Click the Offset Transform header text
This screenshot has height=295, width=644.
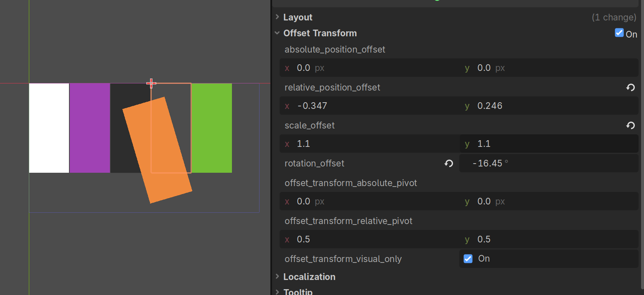click(320, 33)
